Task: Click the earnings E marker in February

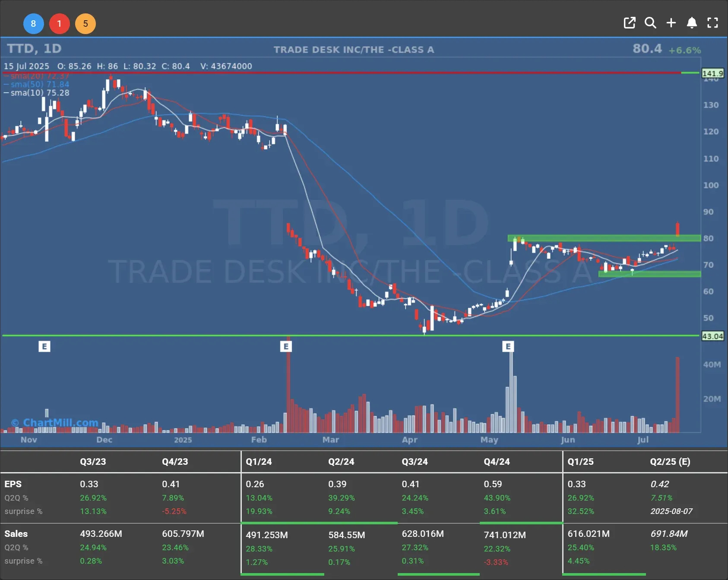Action: coord(286,346)
